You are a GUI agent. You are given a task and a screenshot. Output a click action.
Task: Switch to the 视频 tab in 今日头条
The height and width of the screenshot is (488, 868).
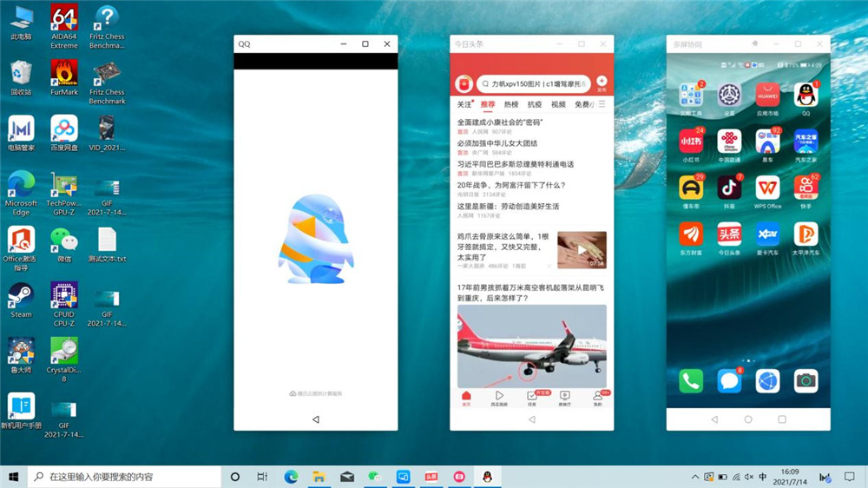558,104
